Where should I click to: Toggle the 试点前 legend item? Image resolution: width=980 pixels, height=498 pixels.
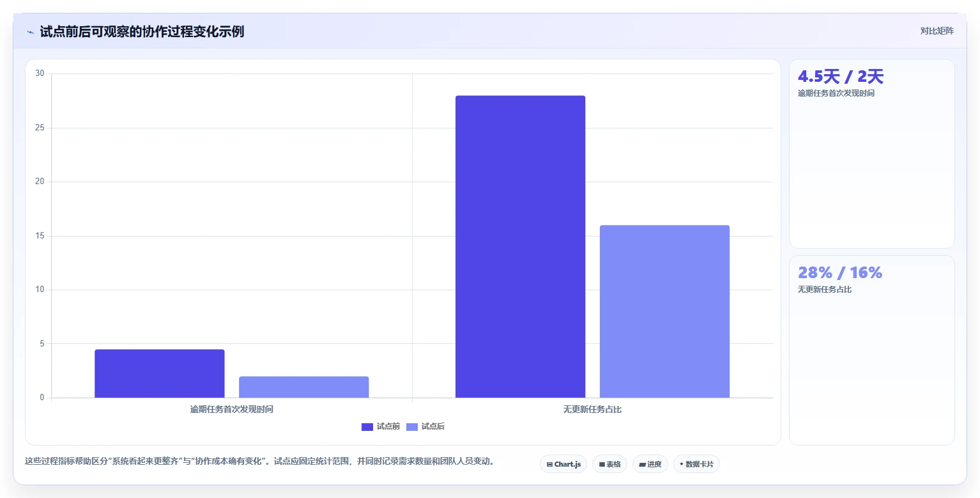[x=381, y=426]
